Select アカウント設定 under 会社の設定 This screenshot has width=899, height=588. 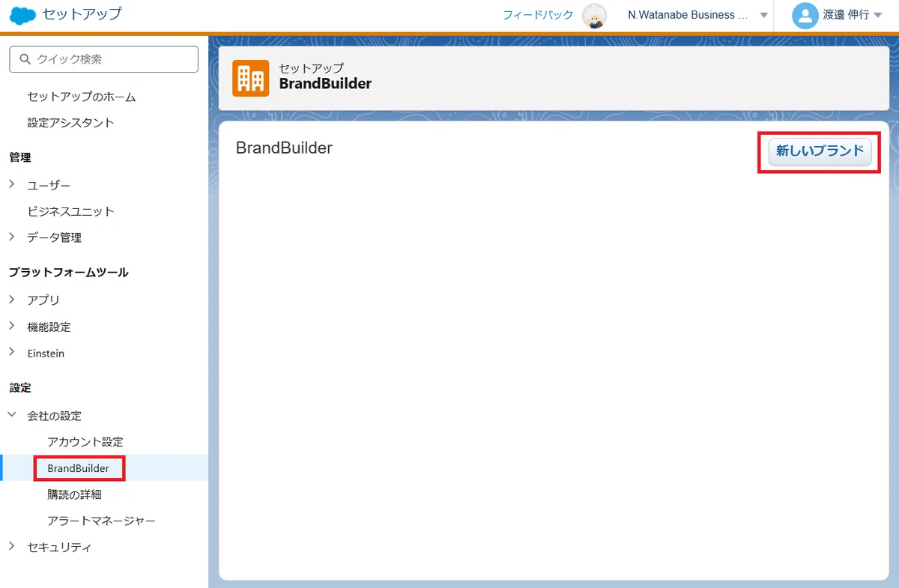point(85,442)
